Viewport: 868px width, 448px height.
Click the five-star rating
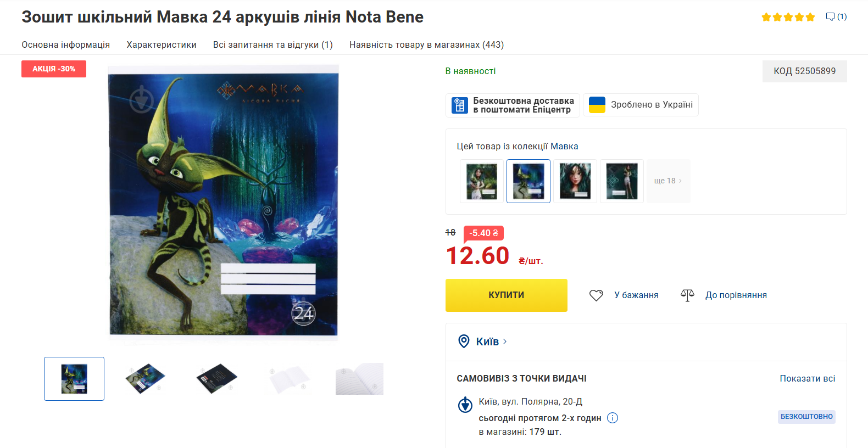pos(788,17)
